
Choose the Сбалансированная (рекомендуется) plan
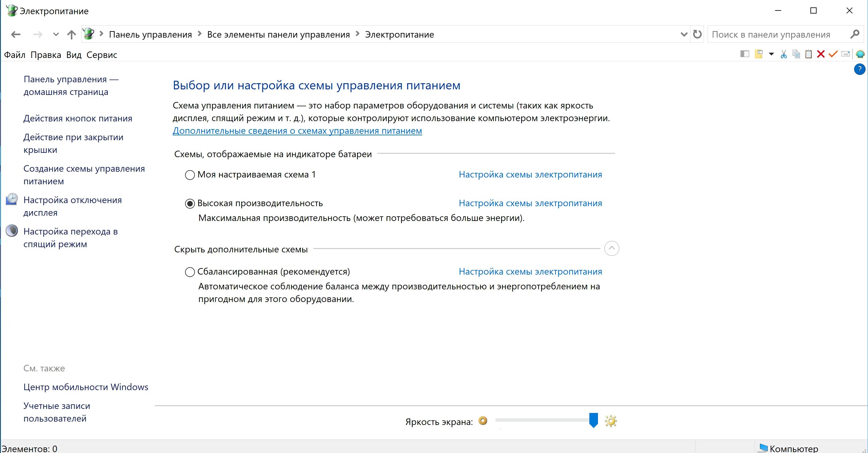(190, 272)
